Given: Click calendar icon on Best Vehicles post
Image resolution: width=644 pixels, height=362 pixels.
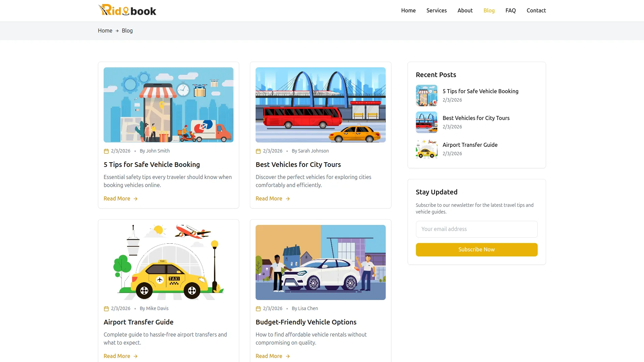Looking at the screenshot, I should [x=258, y=151].
